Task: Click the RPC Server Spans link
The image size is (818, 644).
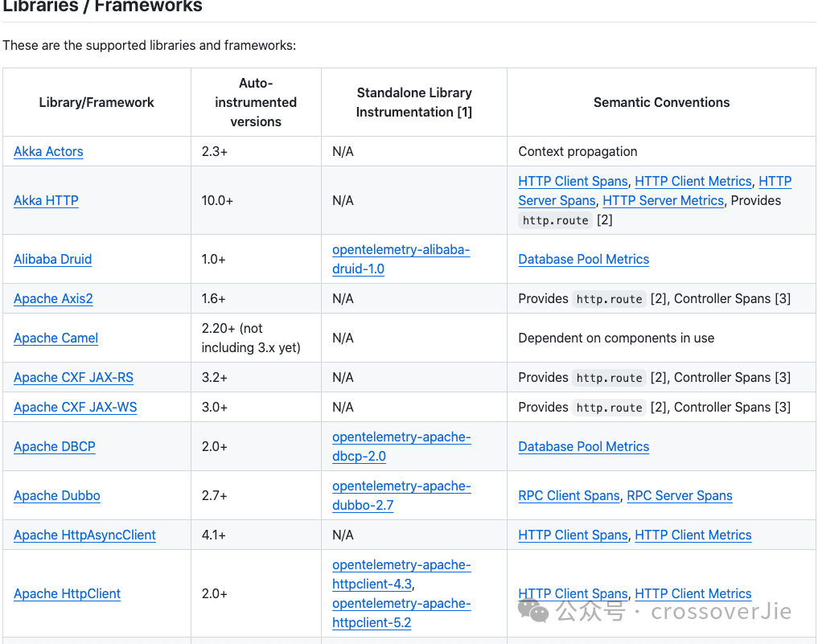Action: [x=680, y=495]
